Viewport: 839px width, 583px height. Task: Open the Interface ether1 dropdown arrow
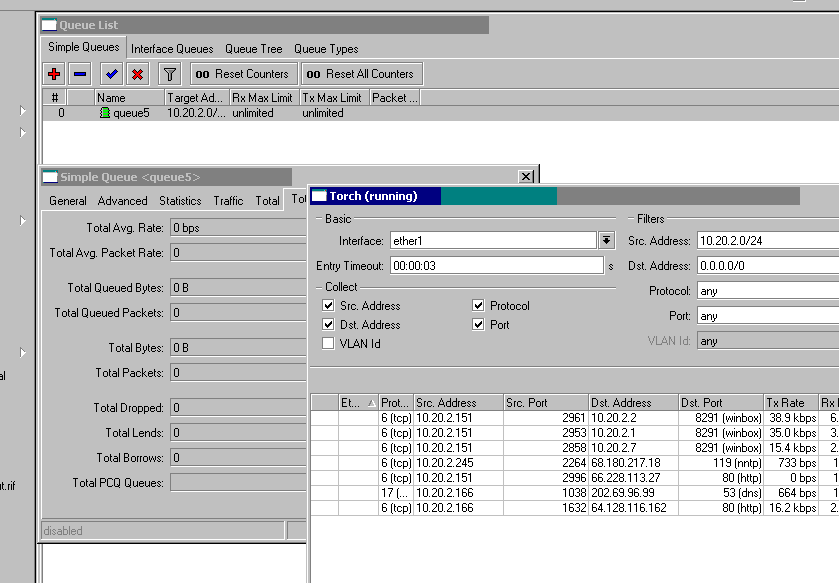[x=606, y=241]
